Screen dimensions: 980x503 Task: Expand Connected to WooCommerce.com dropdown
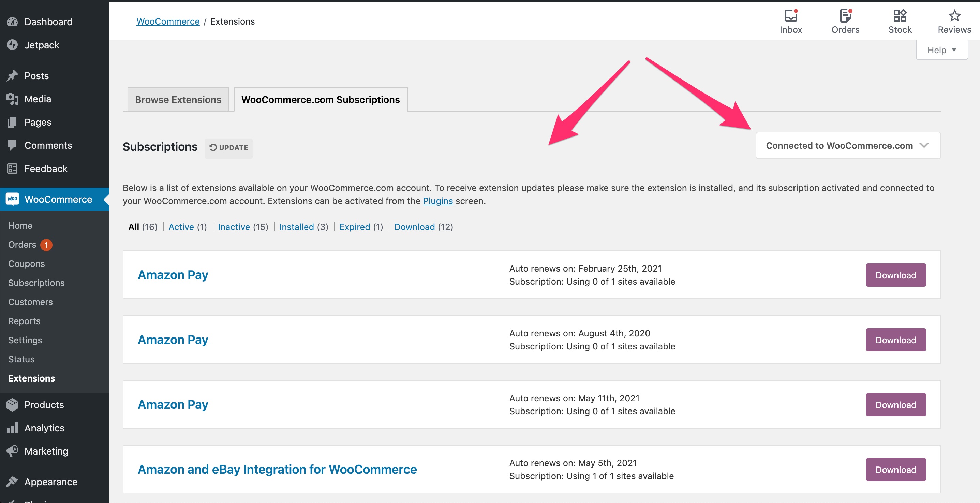848,145
